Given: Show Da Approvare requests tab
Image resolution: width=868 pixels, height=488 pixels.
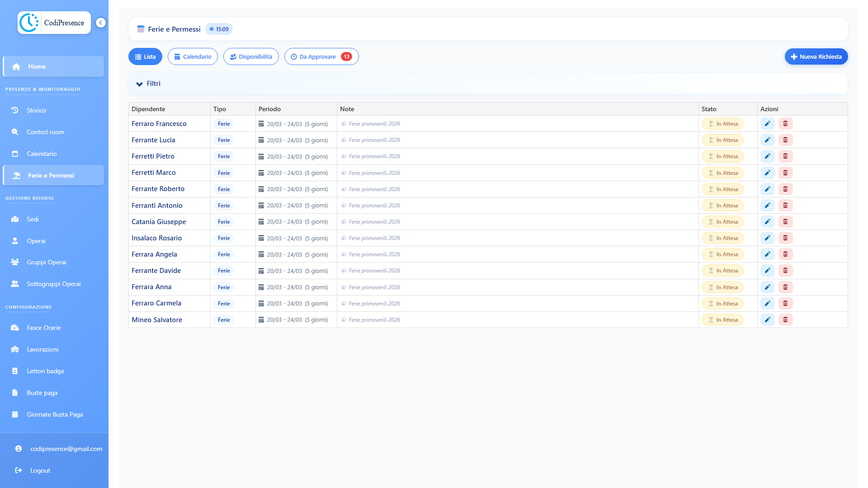Looking at the screenshot, I should click(321, 56).
